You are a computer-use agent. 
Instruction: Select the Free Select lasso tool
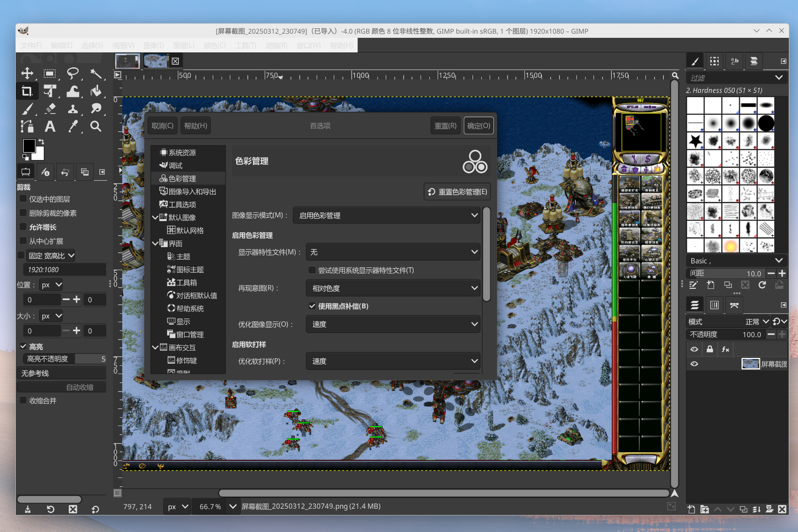pyautogui.click(x=73, y=74)
